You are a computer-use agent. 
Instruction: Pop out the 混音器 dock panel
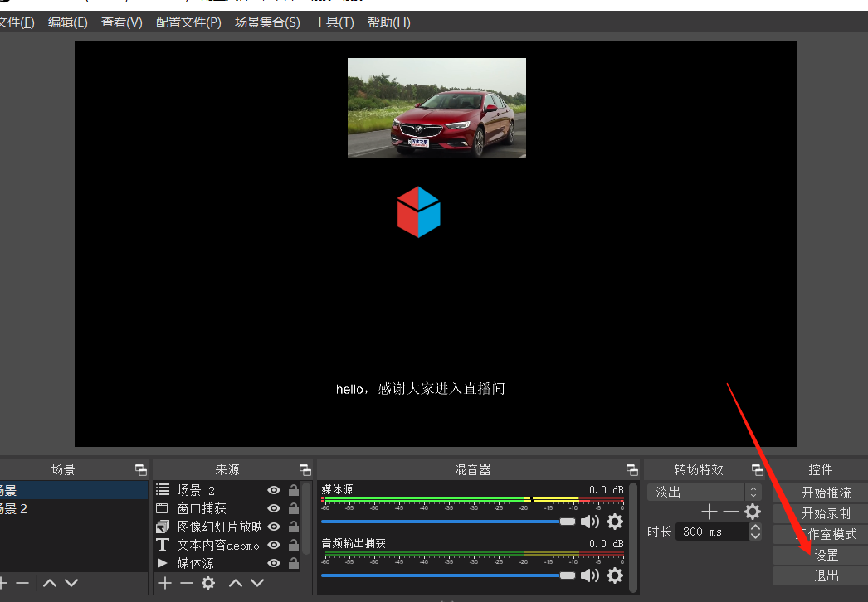[x=631, y=469]
